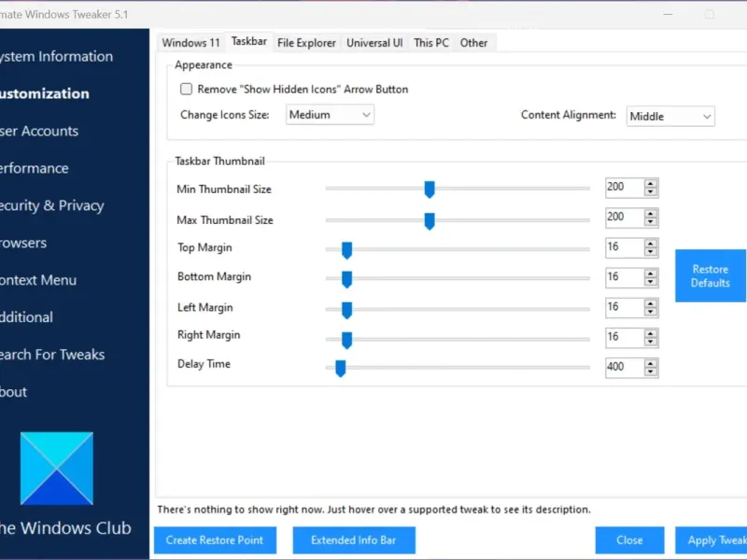Switch to the Windows 11 tab
Screen dimensions: 747x560
(190, 43)
